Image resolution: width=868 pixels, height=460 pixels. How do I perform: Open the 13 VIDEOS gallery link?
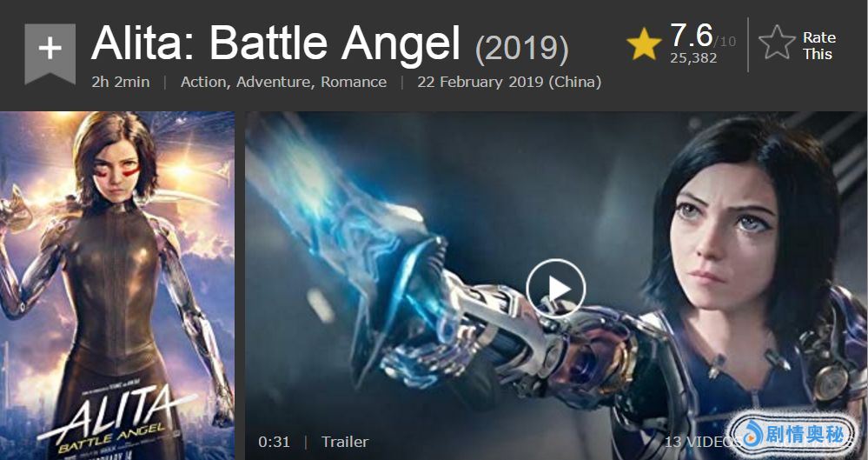coord(702,443)
